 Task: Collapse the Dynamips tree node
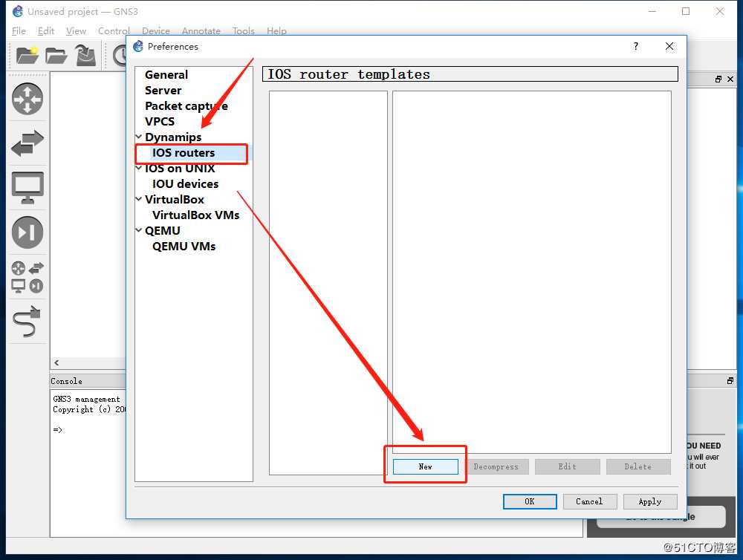click(x=139, y=137)
